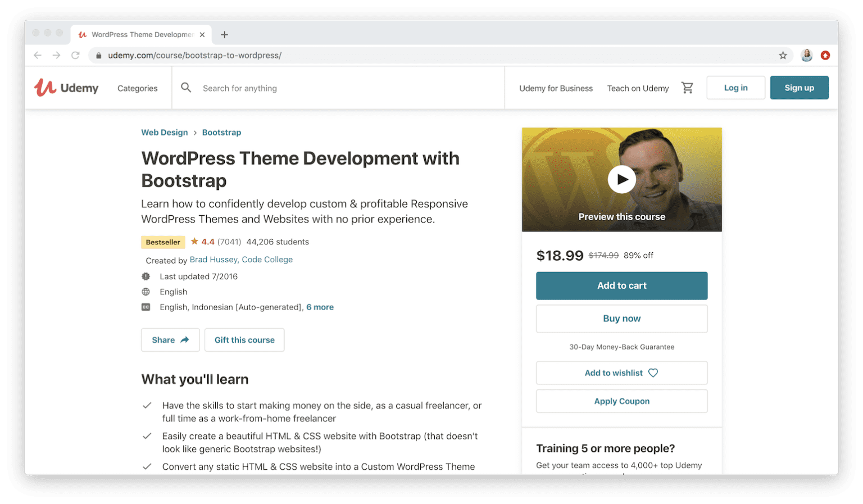This screenshot has height=504, width=863.
Task: Bookmark the page with the star icon
Action: coord(783,55)
